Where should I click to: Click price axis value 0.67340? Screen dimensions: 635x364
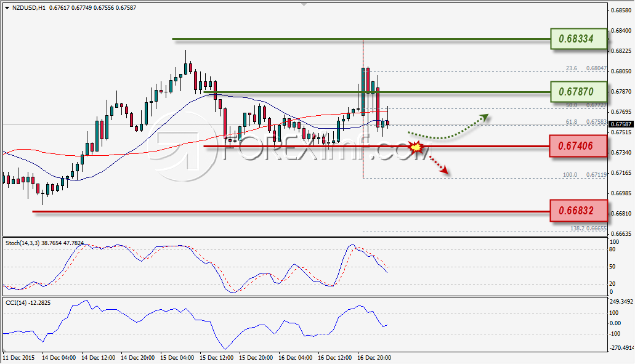click(x=621, y=152)
